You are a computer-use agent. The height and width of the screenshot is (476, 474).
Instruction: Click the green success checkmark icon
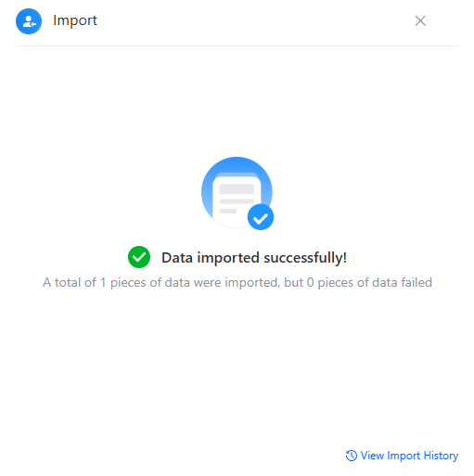(139, 257)
